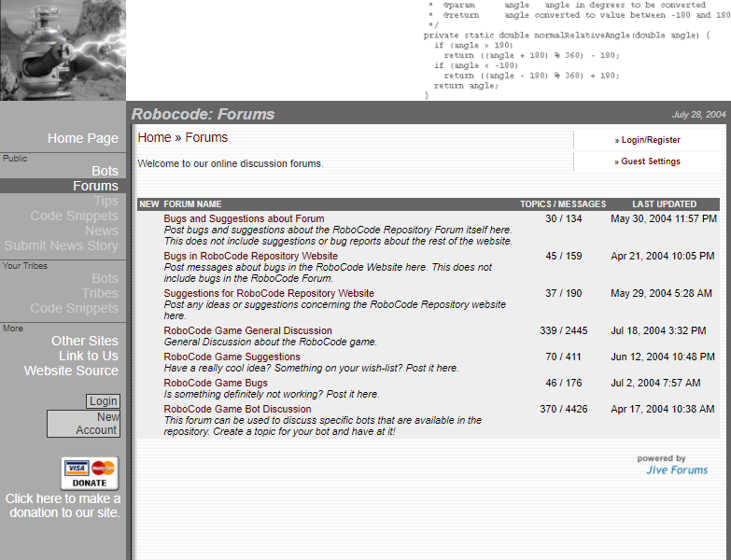Click Forums in the breadcrumb
The width and height of the screenshot is (731, 560).
(206, 137)
